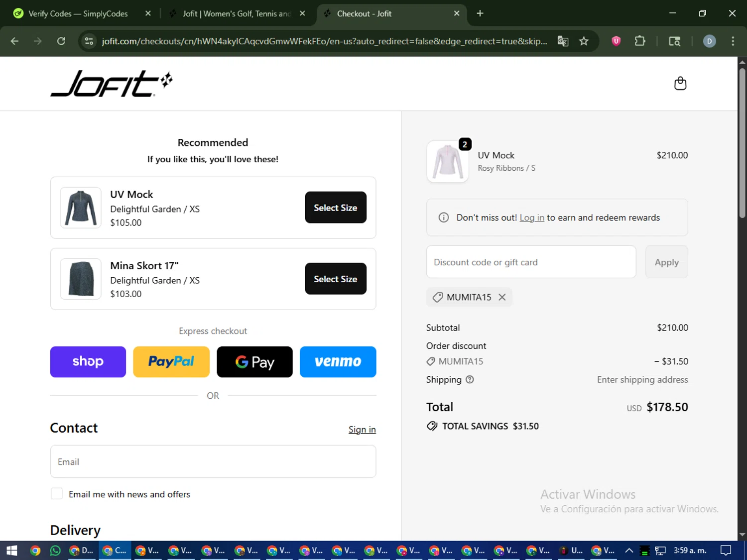Screen dimensions: 747x560
Task: Choose Google Pay express checkout
Action: (254, 362)
